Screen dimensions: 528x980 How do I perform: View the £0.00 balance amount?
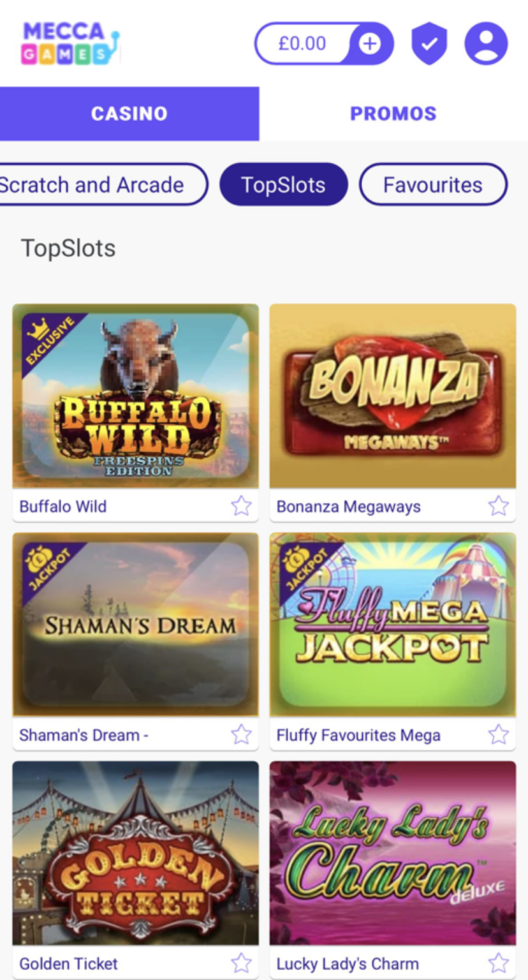[x=302, y=43]
